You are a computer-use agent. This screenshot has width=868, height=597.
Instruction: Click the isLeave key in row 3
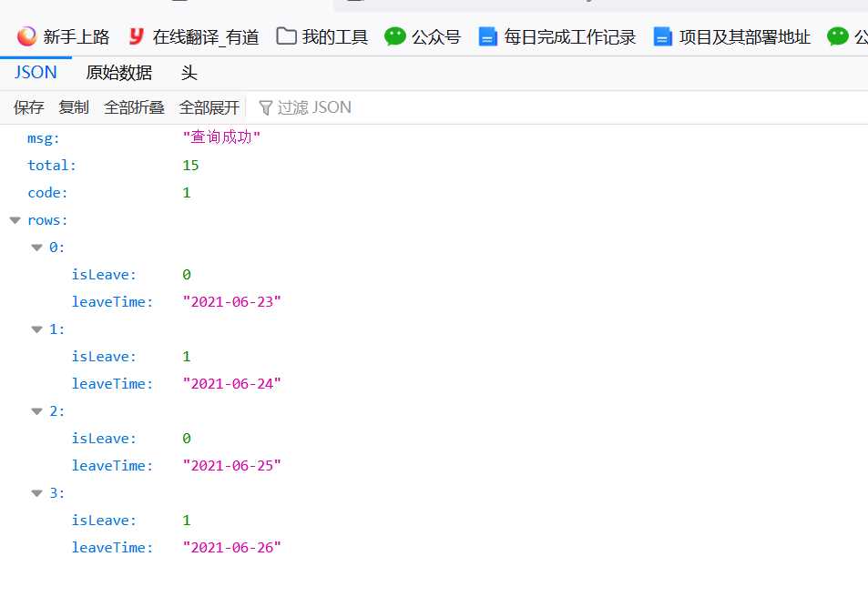104,520
